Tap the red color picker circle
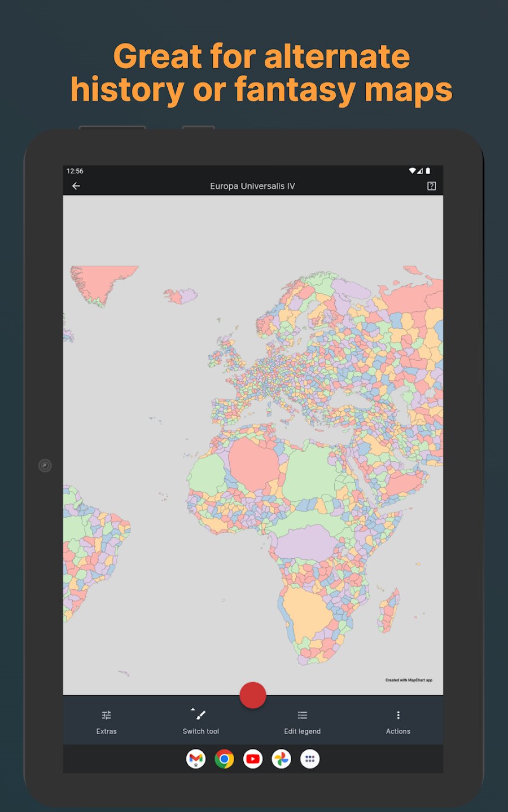Image resolution: width=508 pixels, height=812 pixels. 253,695
